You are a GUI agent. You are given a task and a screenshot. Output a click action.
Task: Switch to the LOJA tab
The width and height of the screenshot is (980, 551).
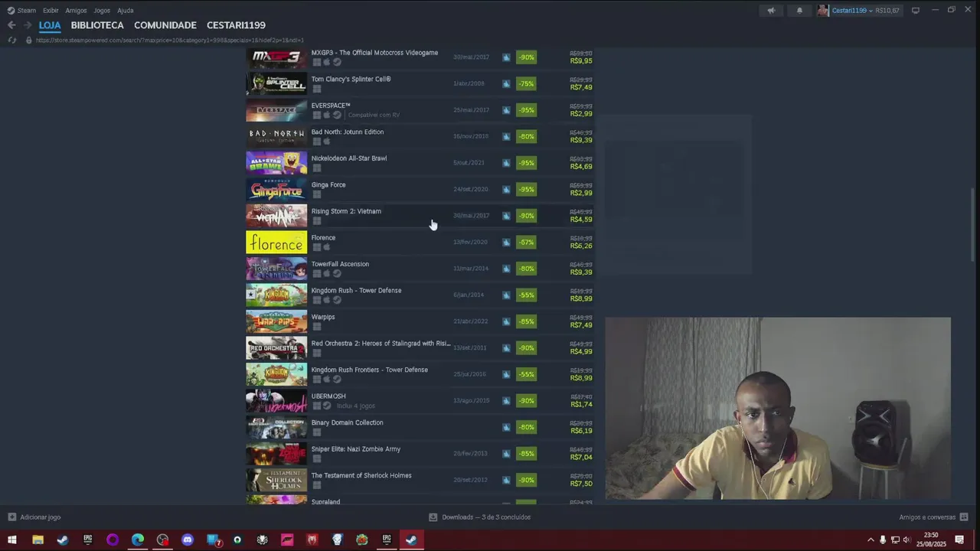point(50,25)
